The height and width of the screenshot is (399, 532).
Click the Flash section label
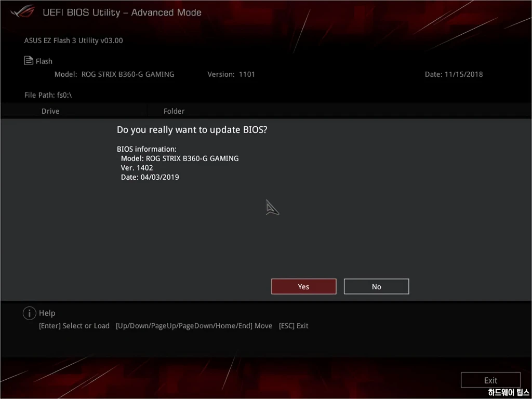44,61
